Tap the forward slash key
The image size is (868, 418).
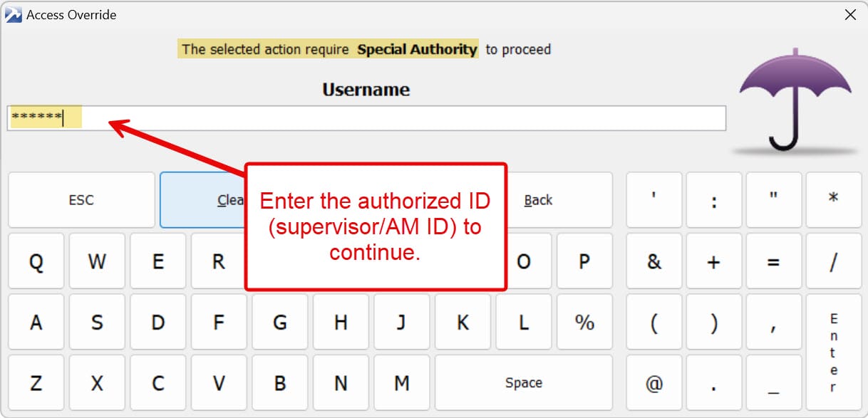833,261
